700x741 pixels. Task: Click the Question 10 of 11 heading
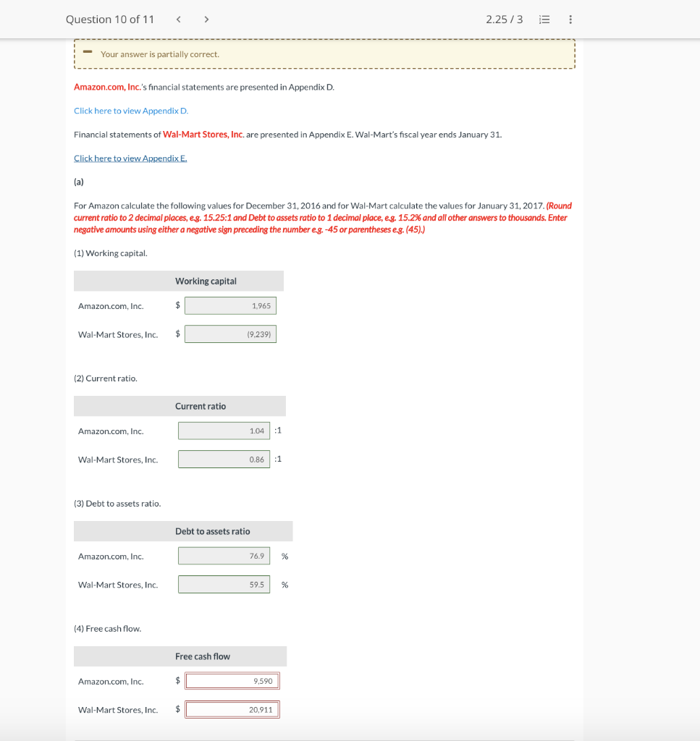point(110,20)
